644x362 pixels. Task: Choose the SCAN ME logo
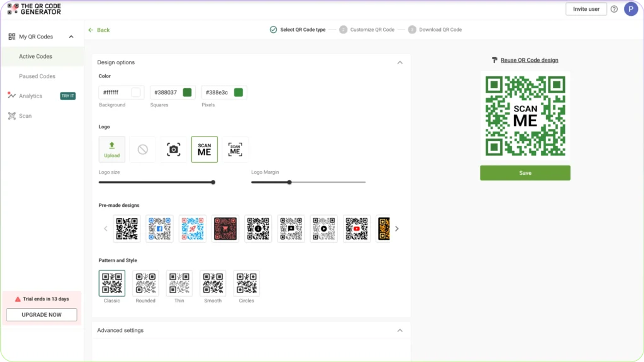coord(204,149)
